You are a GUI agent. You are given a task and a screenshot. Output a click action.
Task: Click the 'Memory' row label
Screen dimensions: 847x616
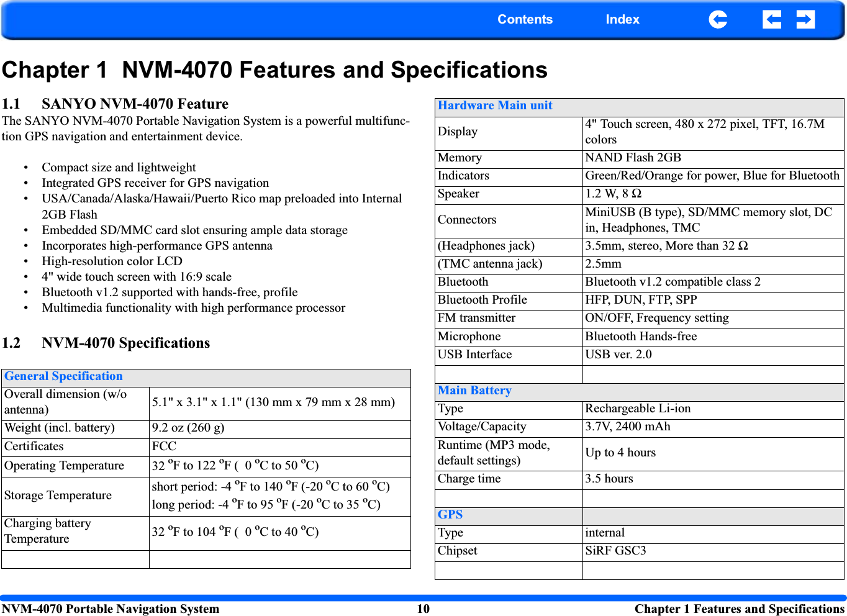click(460, 158)
